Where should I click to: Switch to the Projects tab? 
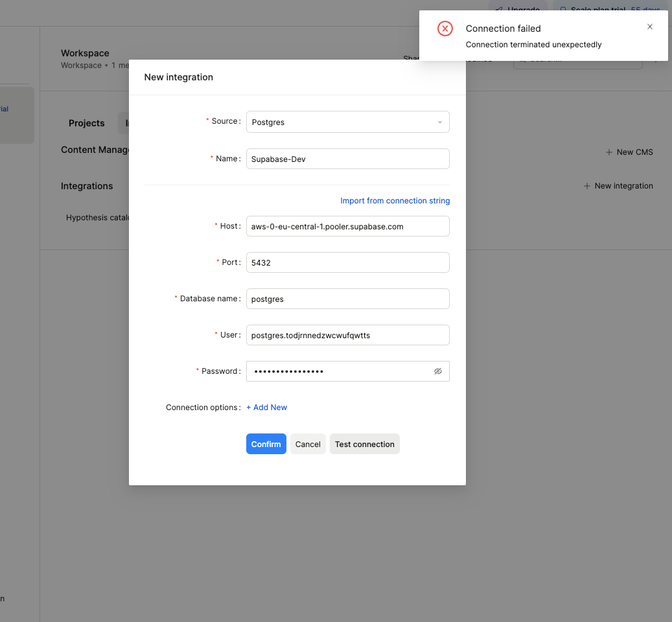(x=86, y=123)
